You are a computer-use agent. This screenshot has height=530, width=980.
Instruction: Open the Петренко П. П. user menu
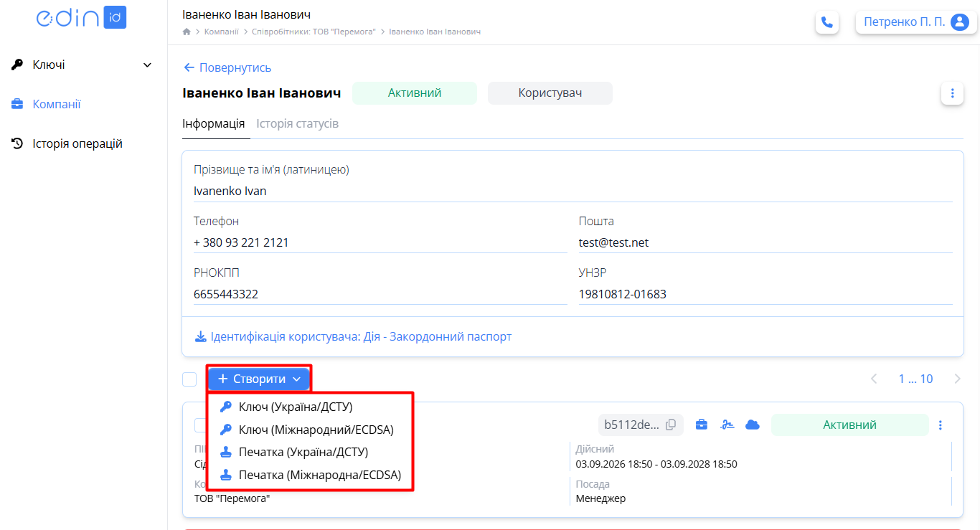(x=916, y=22)
